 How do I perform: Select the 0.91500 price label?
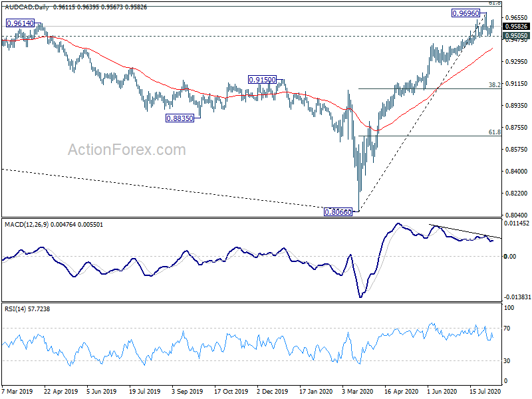262,80
